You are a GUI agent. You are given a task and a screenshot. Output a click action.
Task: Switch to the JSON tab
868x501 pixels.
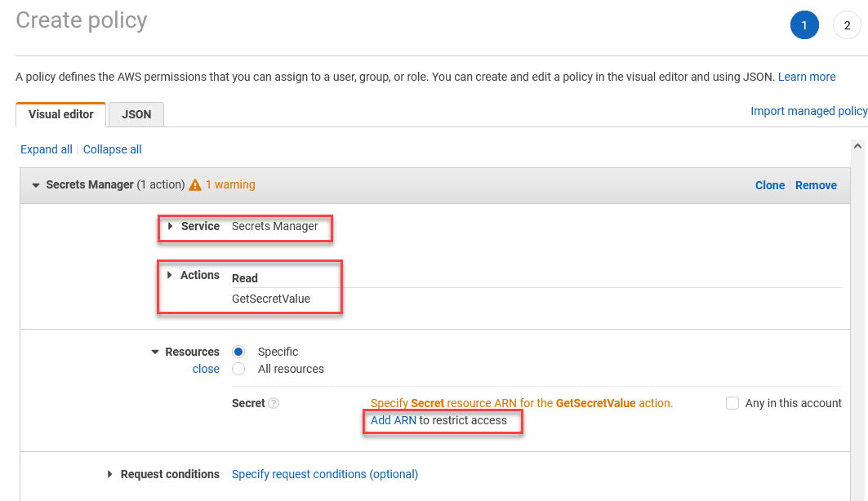point(136,114)
